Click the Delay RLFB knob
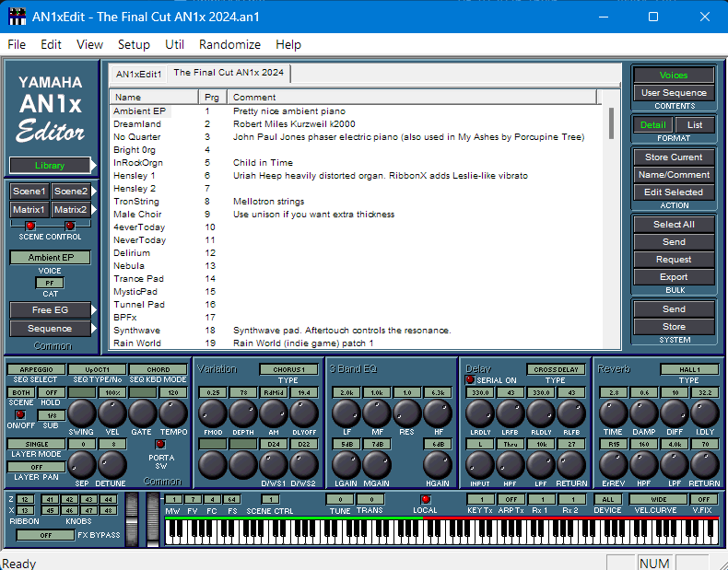 (x=571, y=413)
